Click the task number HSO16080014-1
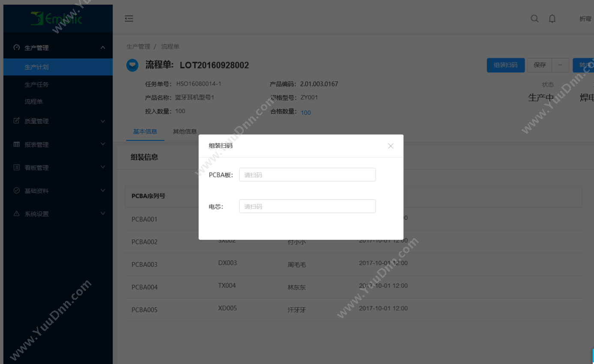Image resolution: width=594 pixels, height=364 pixels. [199, 84]
